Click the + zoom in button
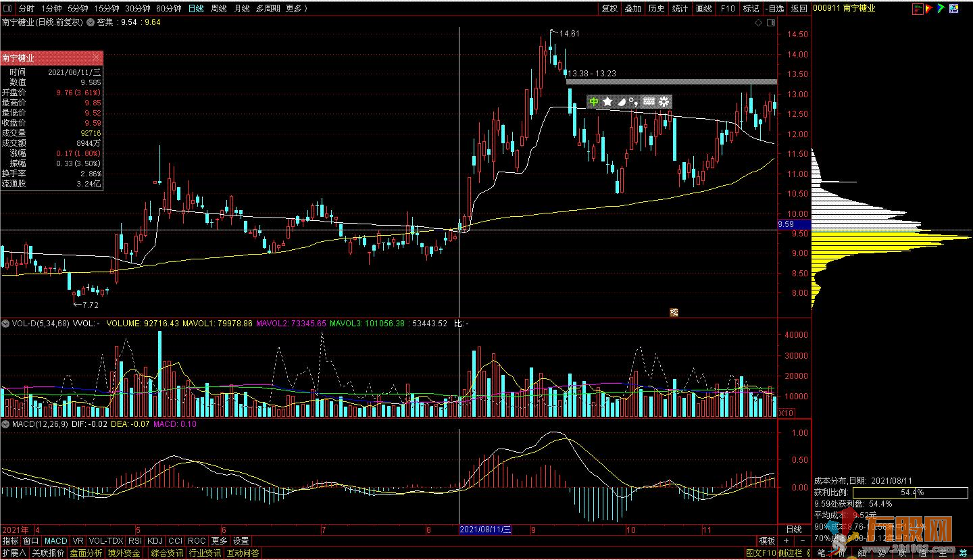This screenshot has width=973, height=560. tap(786, 541)
